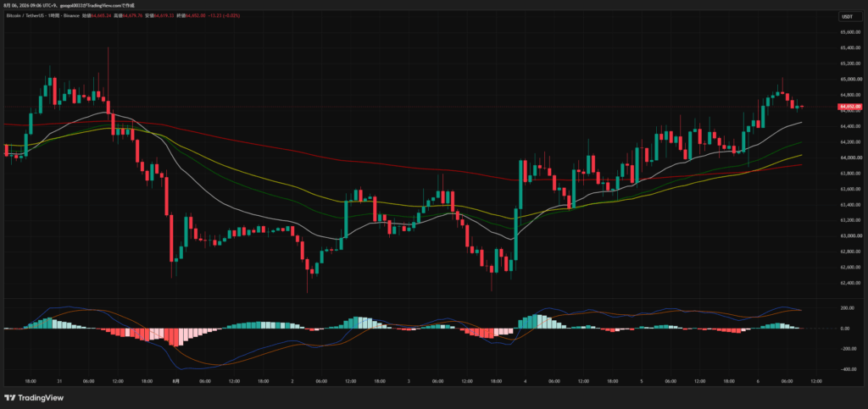Image resolution: width=868 pixels, height=409 pixels.
Task: Click the 62,800.00 price axis label
Action: click(x=849, y=251)
